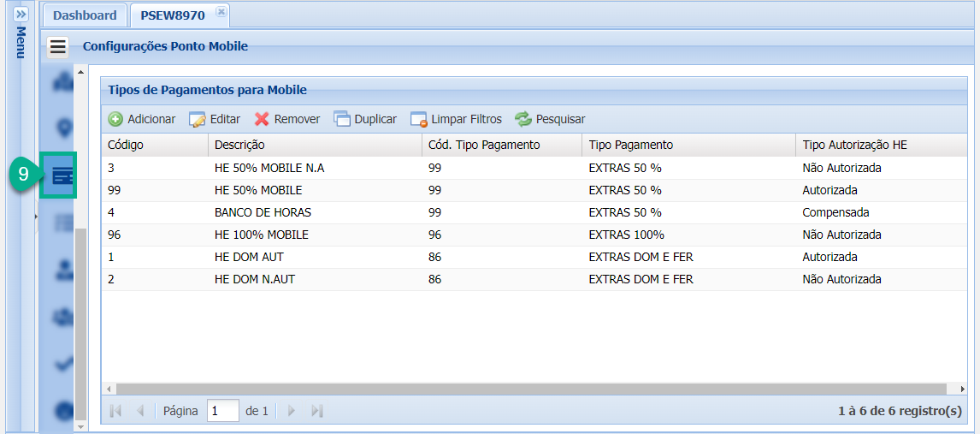
Task: Select the payment card sidebar icon
Action: tap(63, 176)
